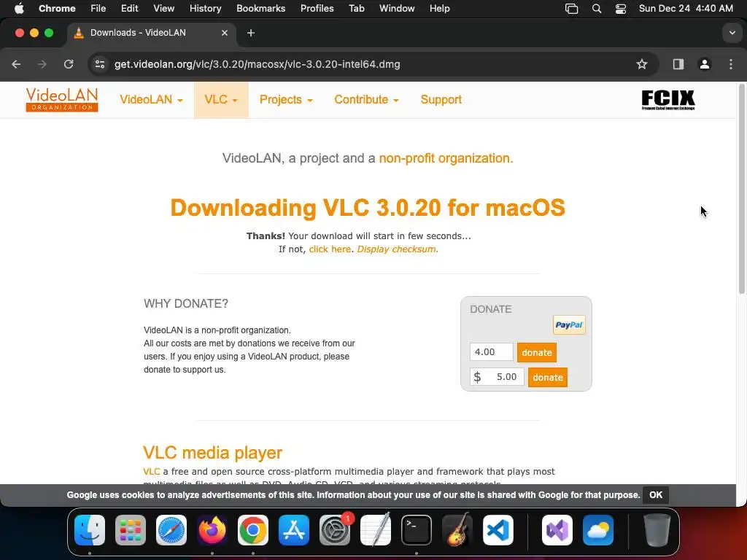This screenshot has height=560, width=747.
Task: Click the date and time in menu bar
Action: pyautogui.click(x=686, y=9)
